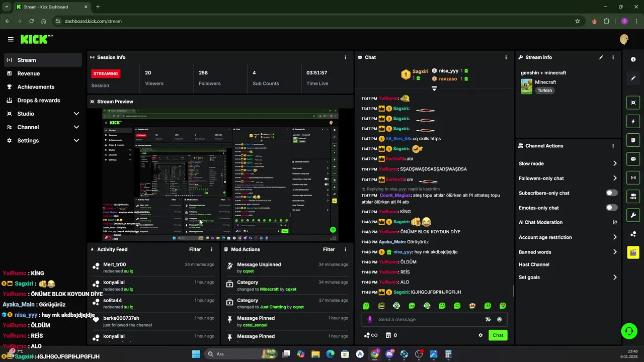This screenshot has height=362, width=644.
Task: Toggle the broadcast signal widget icon in sidebar
Action: coord(633,177)
